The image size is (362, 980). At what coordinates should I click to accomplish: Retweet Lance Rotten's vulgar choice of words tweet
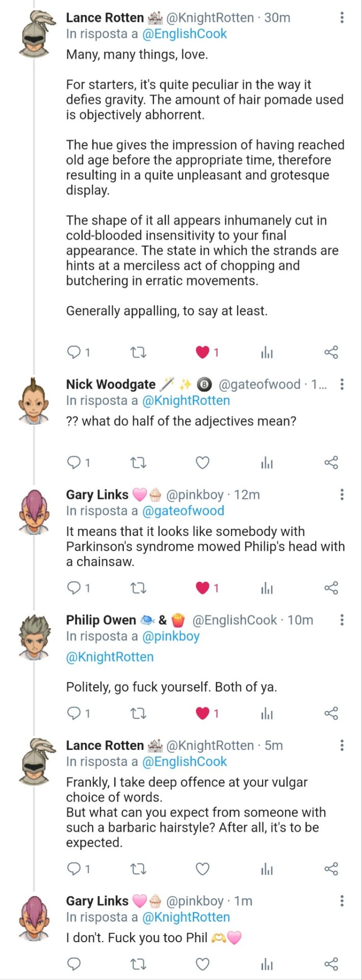pos(138,869)
